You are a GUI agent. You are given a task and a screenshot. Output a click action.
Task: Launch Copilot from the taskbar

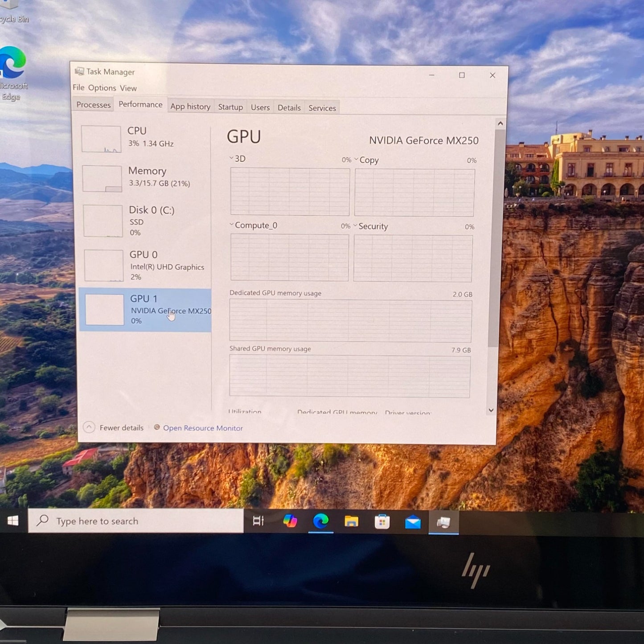290,521
